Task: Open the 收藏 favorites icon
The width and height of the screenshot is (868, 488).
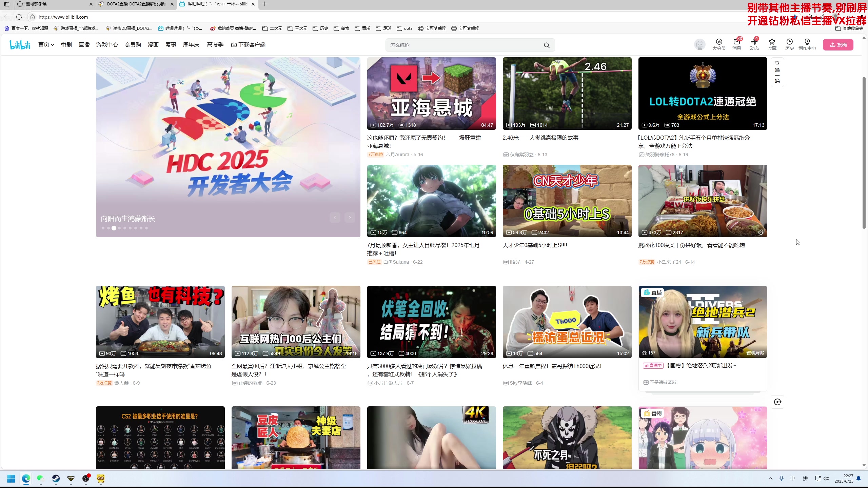Action: click(x=772, y=44)
